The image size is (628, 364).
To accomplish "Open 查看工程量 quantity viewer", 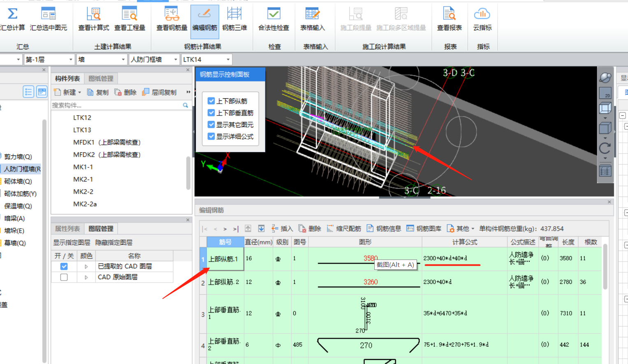I will tap(130, 19).
